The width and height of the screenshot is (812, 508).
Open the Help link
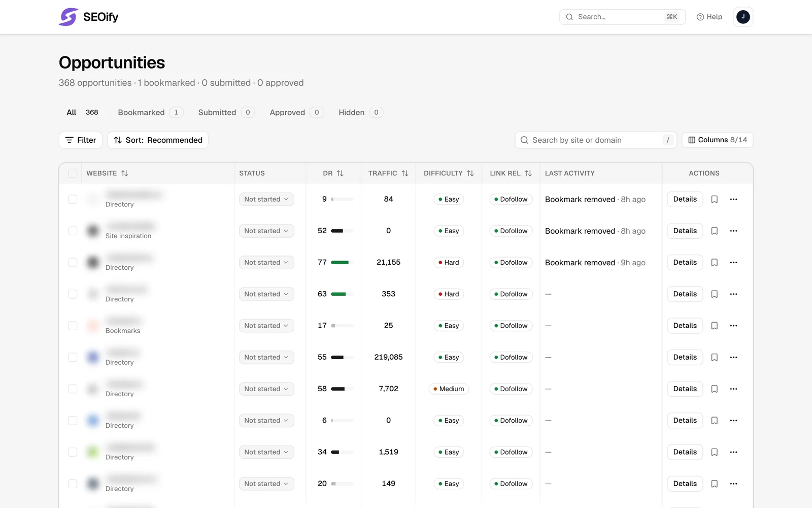[709, 17]
